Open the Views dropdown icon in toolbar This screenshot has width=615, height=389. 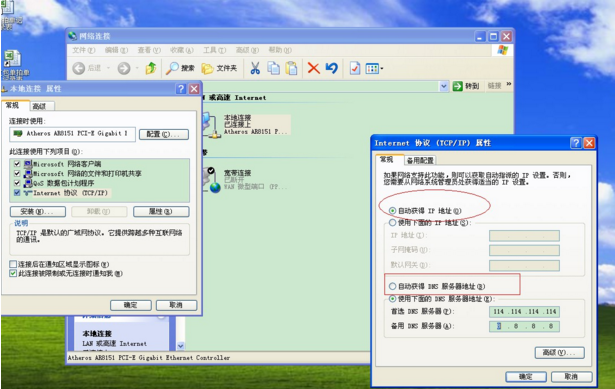(374, 69)
